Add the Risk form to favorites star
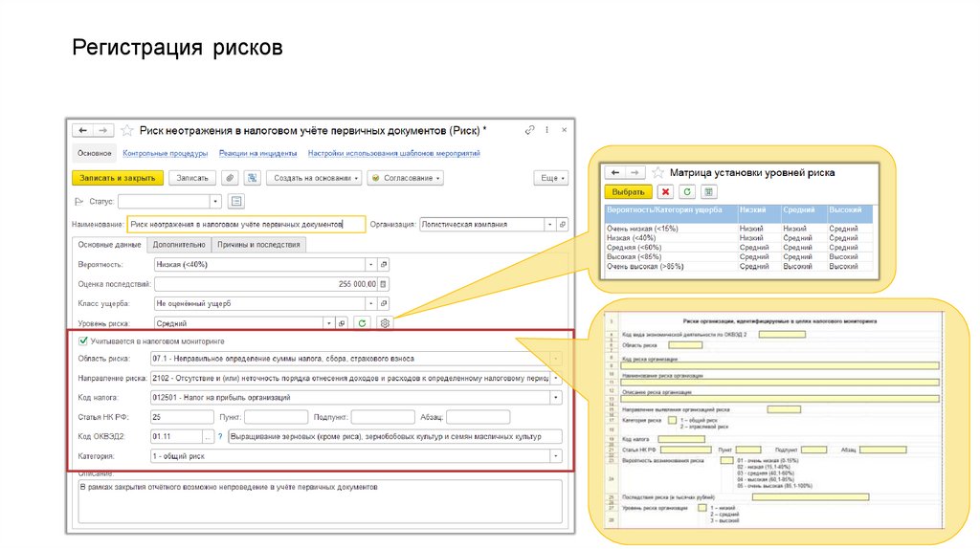Image resolution: width=980 pixels, height=549 pixels. click(x=127, y=130)
